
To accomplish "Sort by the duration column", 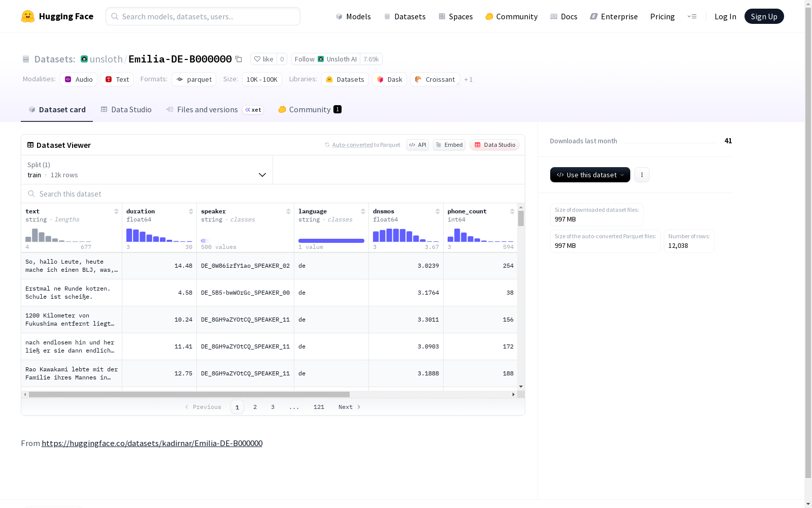I will coord(191,211).
